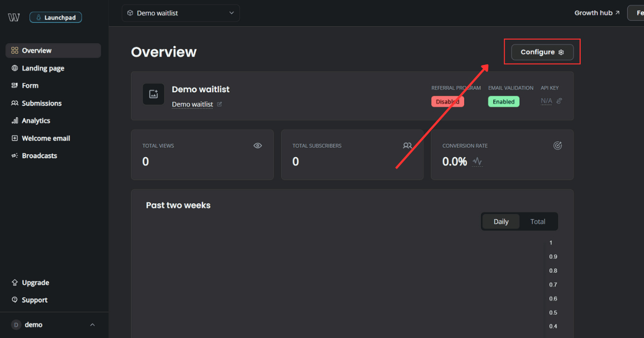Open the Launchpad badge
The image size is (644, 338).
[x=56, y=18]
